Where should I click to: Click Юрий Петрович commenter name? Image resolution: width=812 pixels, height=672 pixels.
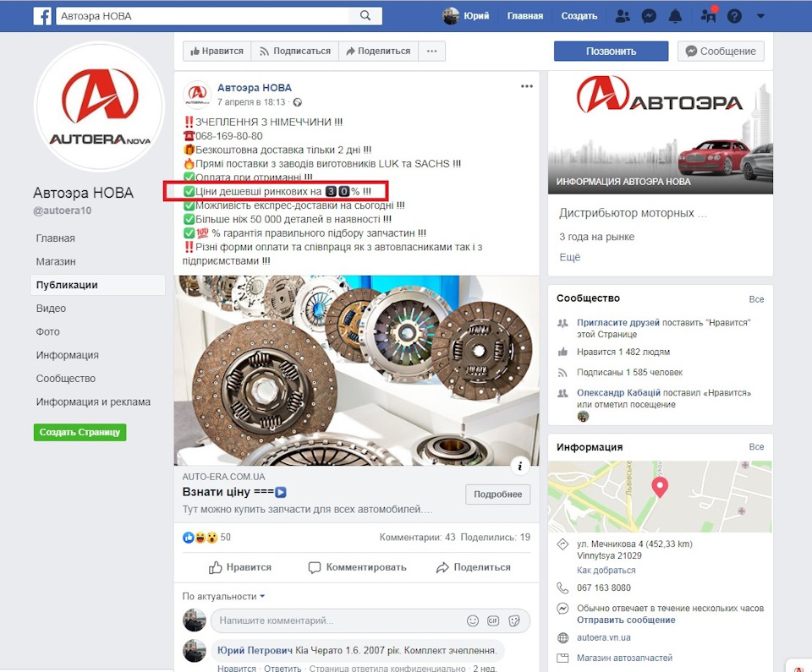pyautogui.click(x=255, y=650)
